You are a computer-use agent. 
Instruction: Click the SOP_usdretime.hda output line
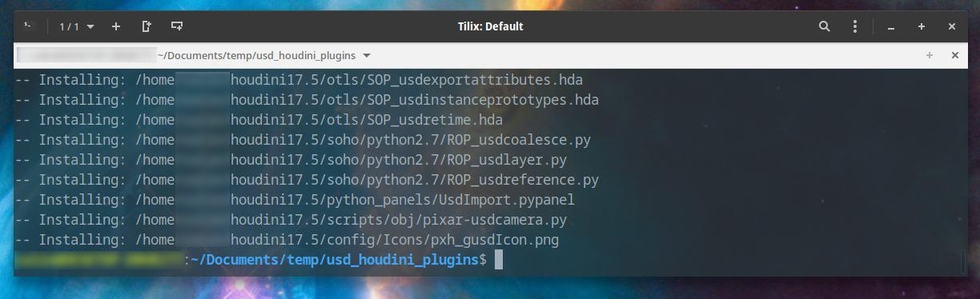(259, 120)
